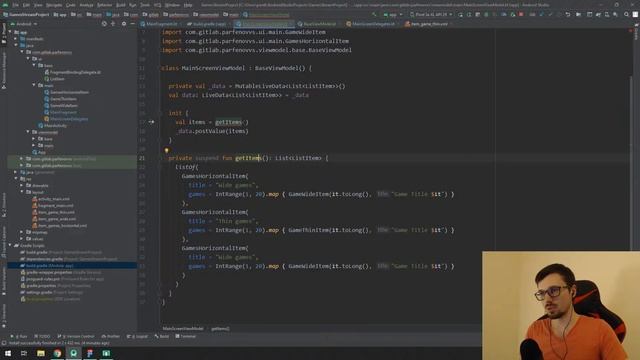This screenshot has width=640, height=360.
Task: Open the Profiler tool window
Action: [111, 336]
